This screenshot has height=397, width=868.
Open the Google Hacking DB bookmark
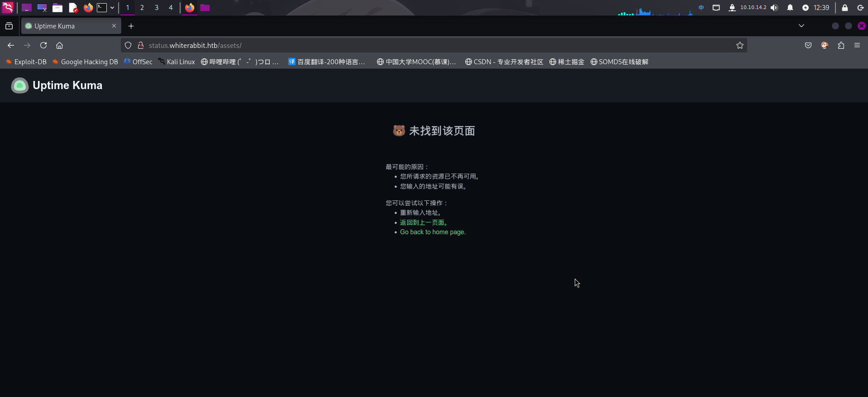[85, 62]
